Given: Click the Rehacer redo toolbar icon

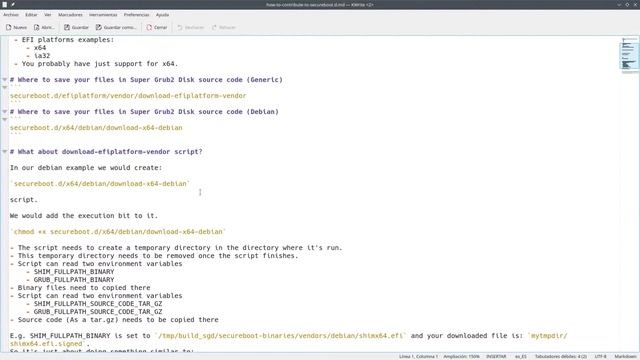Looking at the screenshot, I should pyautogui.click(x=214, y=27).
